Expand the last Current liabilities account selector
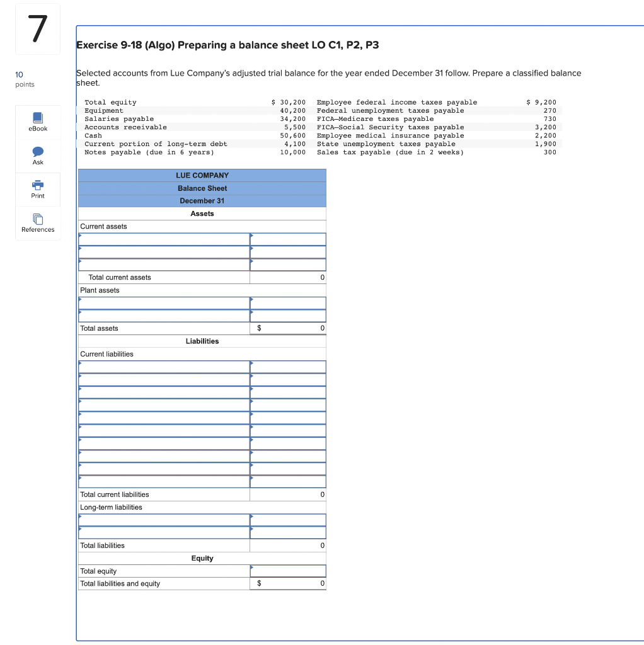The width and height of the screenshot is (644, 645). [163, 480]
